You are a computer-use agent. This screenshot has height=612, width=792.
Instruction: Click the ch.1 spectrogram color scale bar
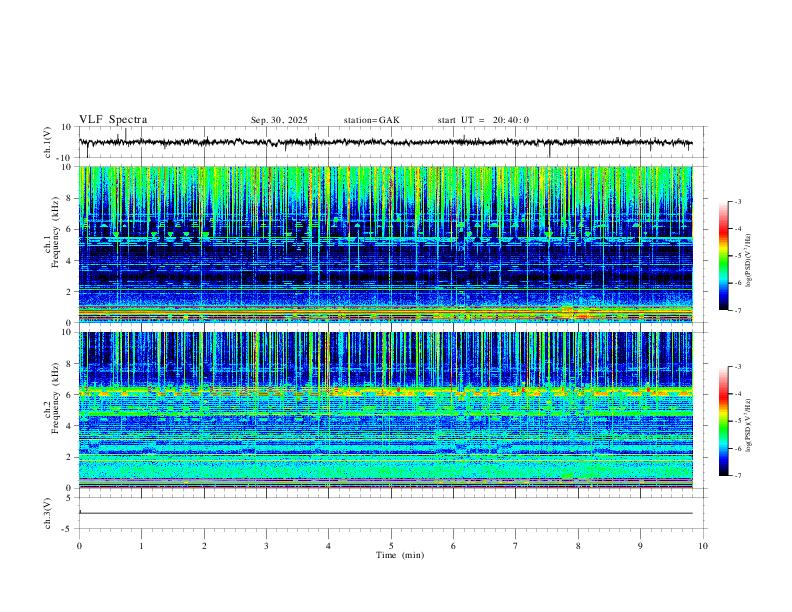coord(723,256)
